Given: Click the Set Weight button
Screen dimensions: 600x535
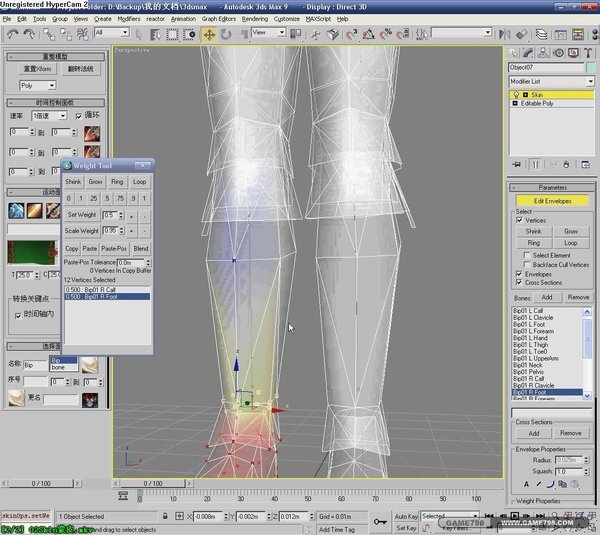Looking at the screenshot, I should tap(82, 215).
